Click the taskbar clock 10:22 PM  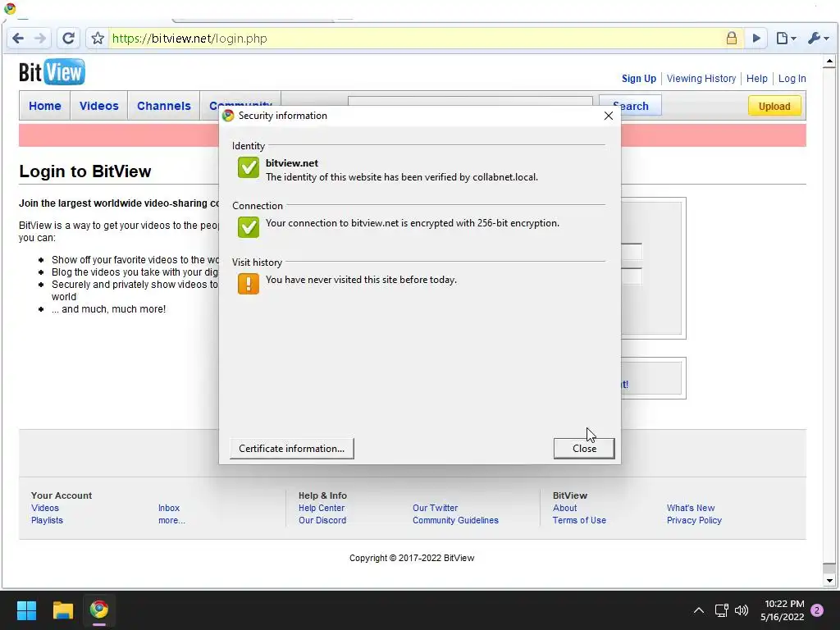(784, 604)
